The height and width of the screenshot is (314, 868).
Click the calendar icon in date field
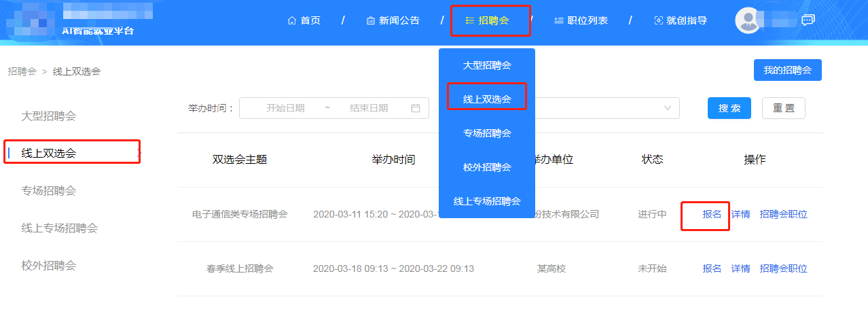pos(416,108)
